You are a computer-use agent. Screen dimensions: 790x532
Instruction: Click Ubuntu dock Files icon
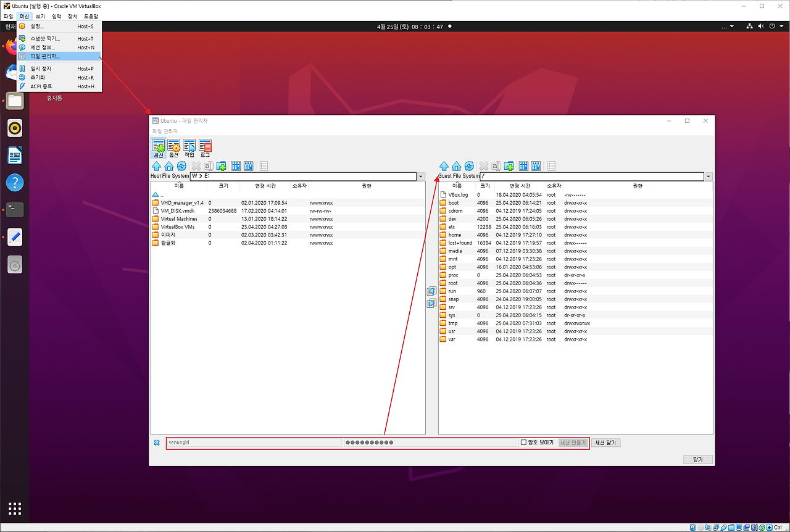15,101
